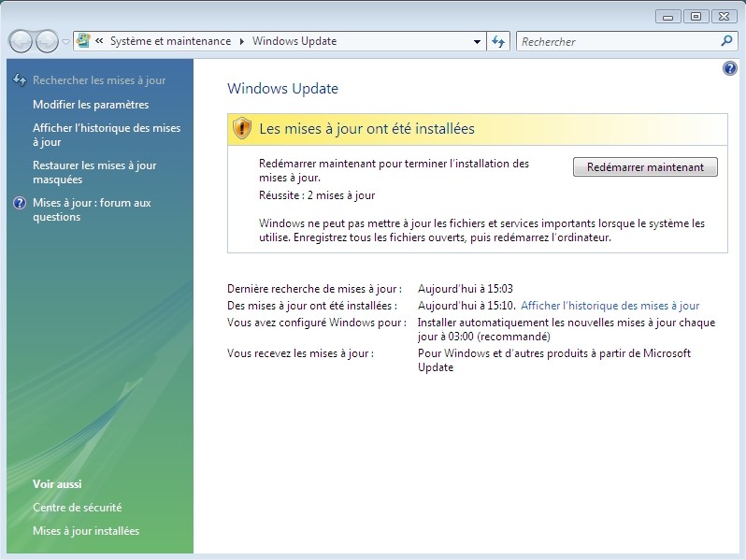
Task: Click the Back navigation arrow button
Action: tap(21, 41)
